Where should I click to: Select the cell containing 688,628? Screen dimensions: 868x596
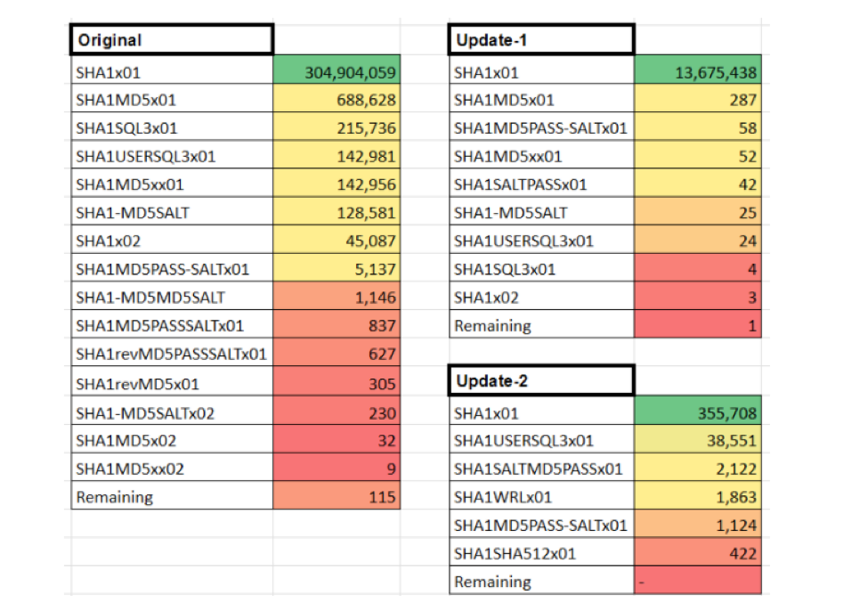point(337,101)
